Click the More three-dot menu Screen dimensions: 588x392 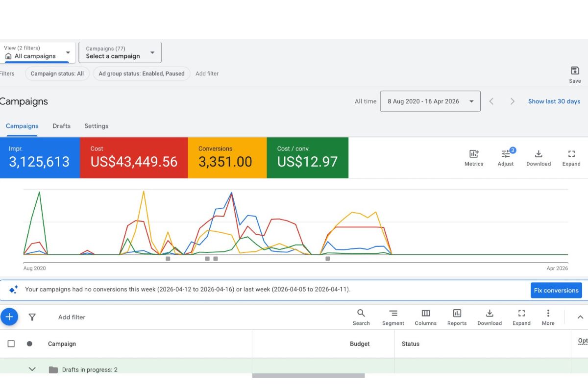tap(548, 313)
